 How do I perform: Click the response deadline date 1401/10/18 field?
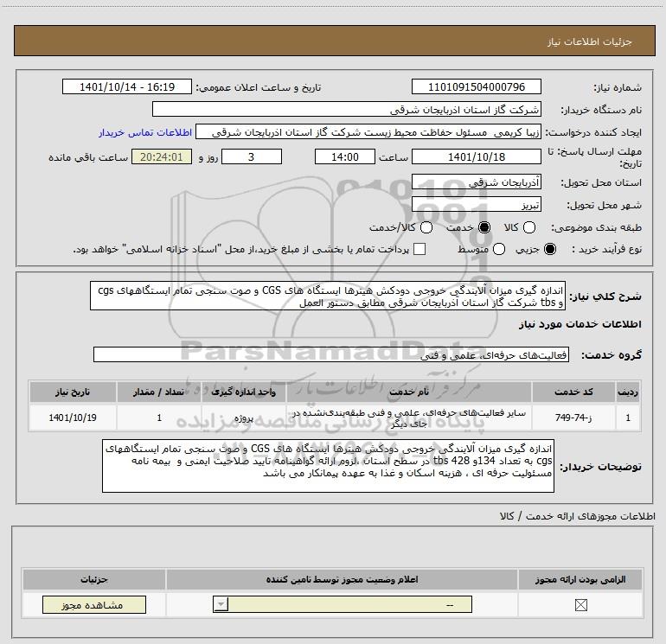pos(476,157)
